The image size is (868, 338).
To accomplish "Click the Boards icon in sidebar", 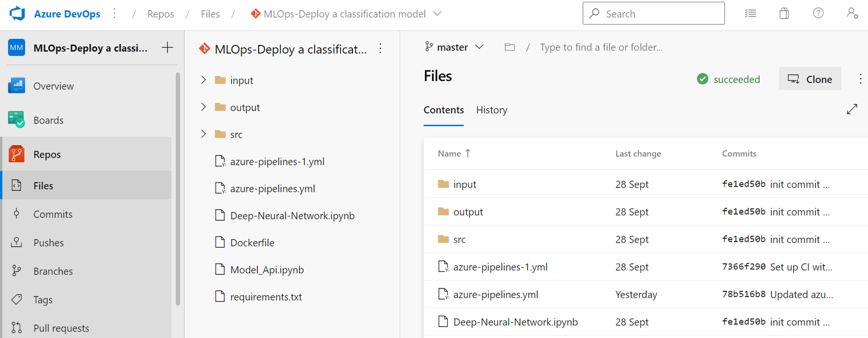I will click(x=16, y=120).
